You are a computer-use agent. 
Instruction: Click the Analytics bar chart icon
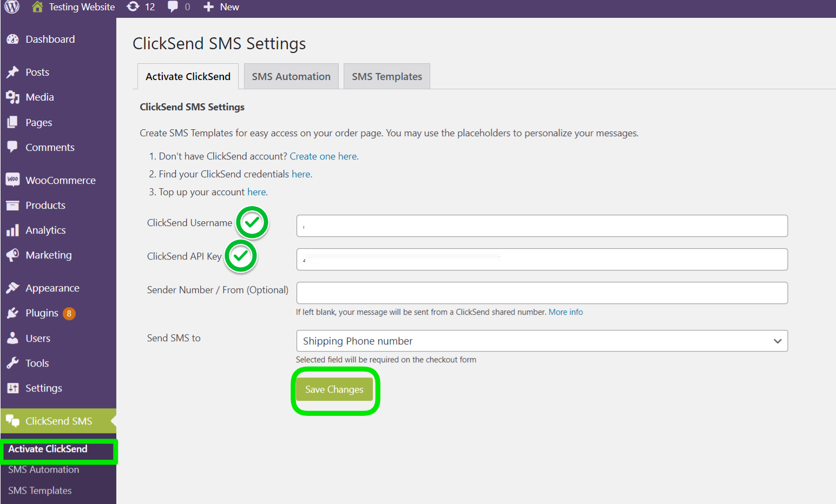tap(12, 230)
